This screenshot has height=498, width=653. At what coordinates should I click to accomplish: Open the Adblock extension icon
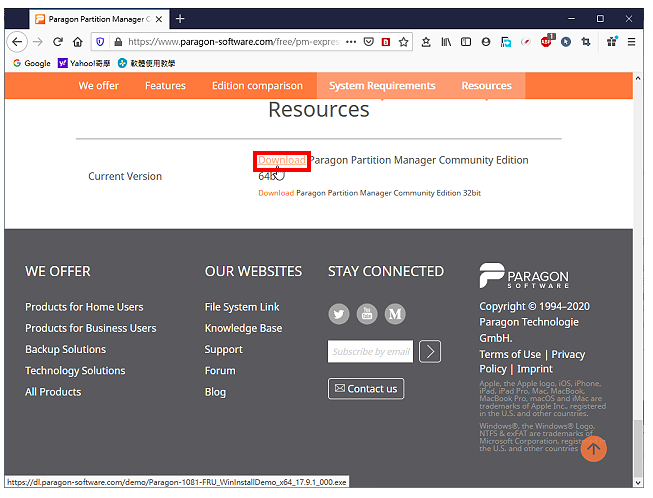tap(546, 42)
